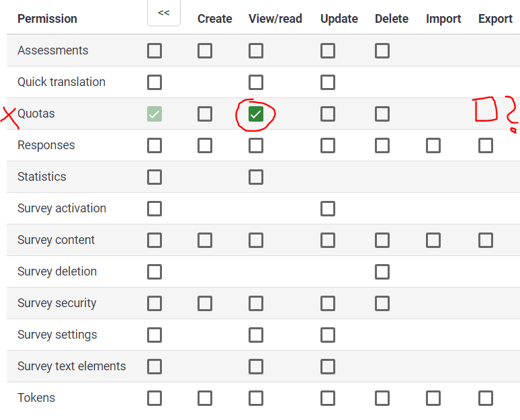The image size is (520, 420).
Task: Tick Survey deletion Delete checkbox
Action: (382, 271)
